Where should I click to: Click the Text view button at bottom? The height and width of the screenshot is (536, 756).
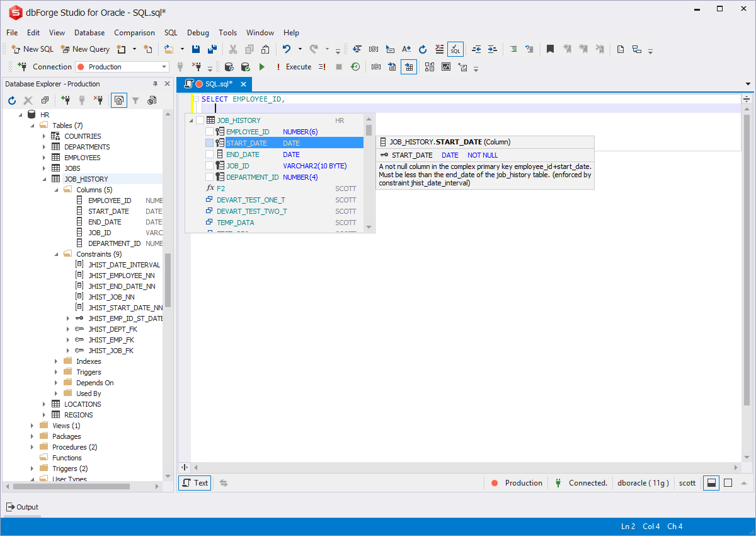(195, 483)
